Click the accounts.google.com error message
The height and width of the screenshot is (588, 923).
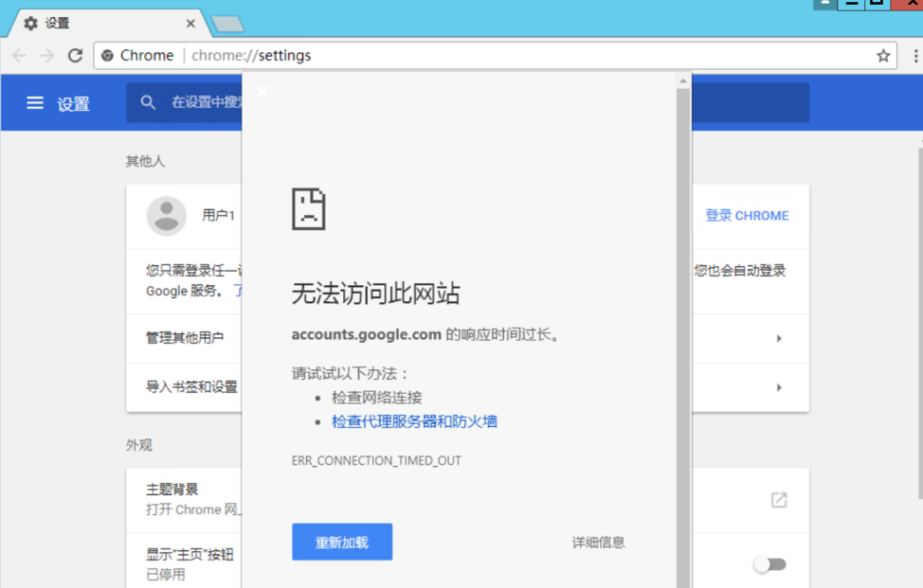click(425, 334)
